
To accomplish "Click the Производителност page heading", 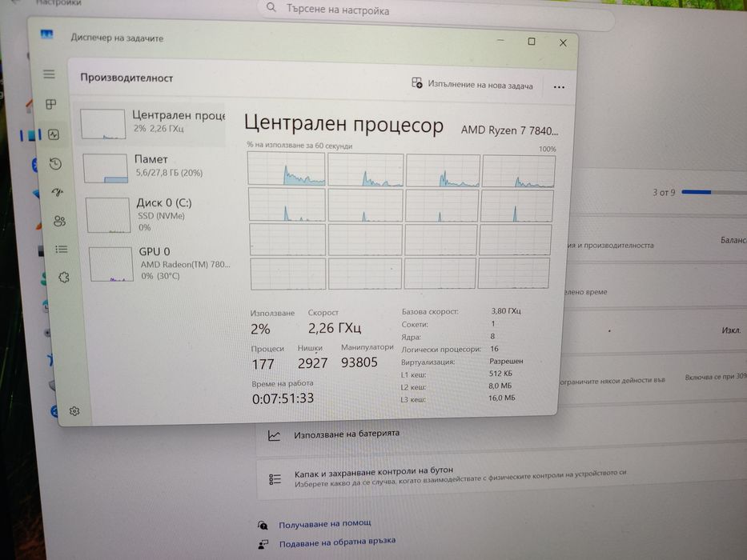I will (127, 78).
